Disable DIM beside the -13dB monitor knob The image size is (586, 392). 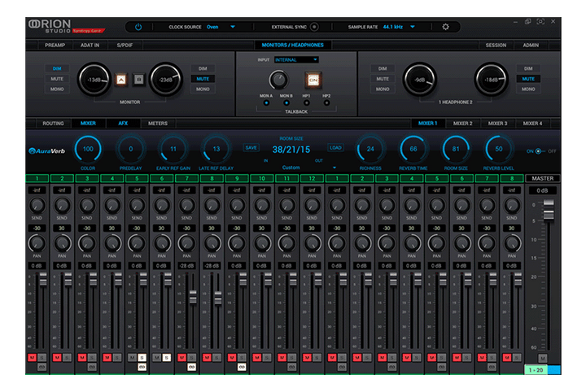coord(57,68)
